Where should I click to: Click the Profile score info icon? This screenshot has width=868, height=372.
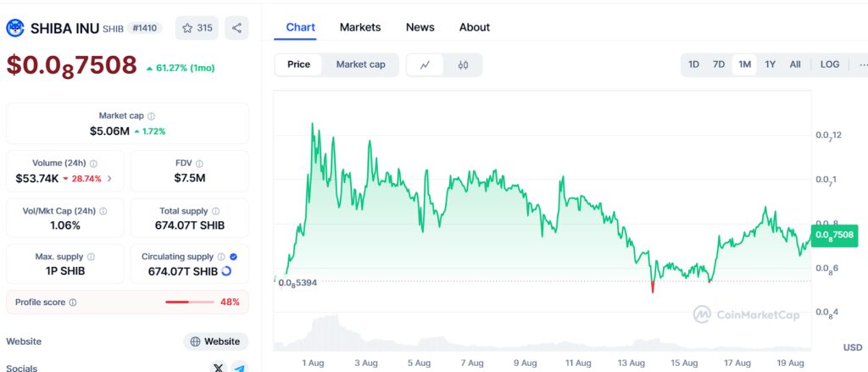pyautogui.click(x=73, y=303)
